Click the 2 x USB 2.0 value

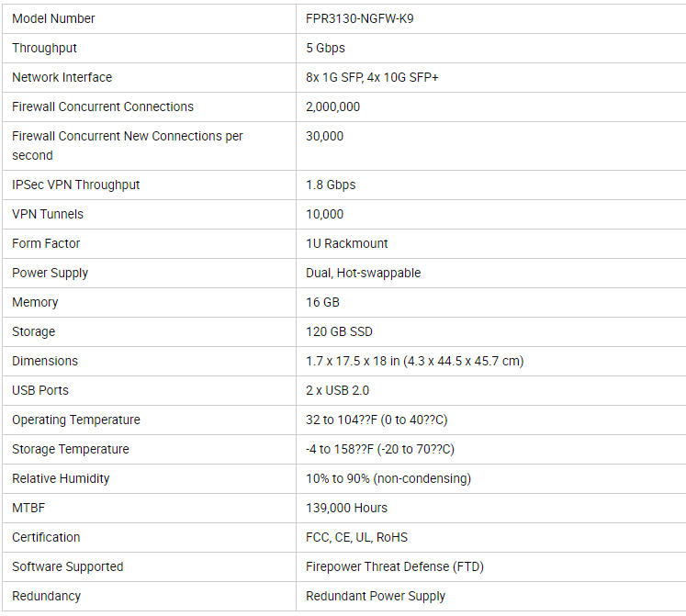pos(337,390)
